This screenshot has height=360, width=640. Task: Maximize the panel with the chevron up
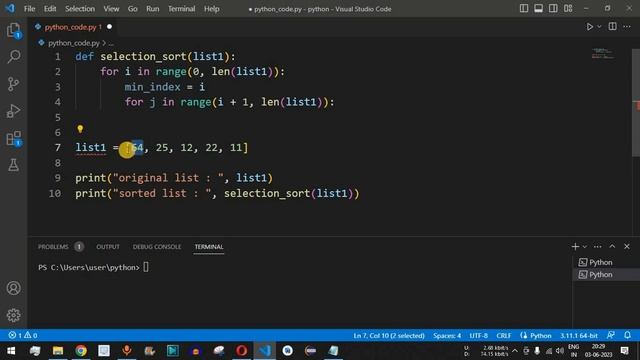coord(612,246)
